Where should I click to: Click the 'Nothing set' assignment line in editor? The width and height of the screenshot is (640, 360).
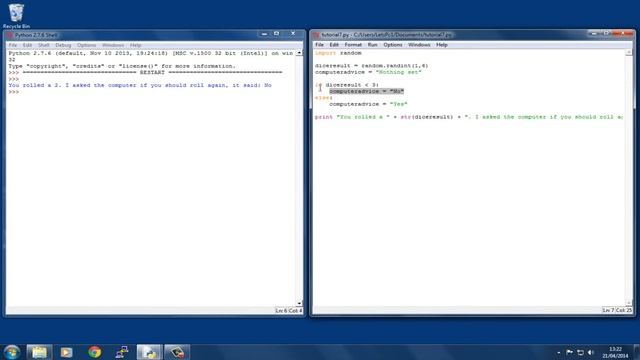(368, 72)
